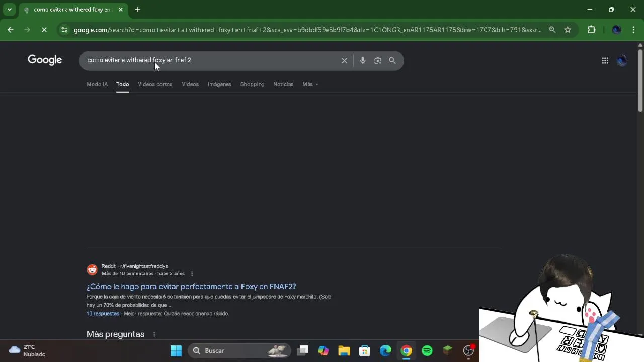Open Chrome extensions puzzle icon
Screen dimensions: 644x362
(592, 30)
